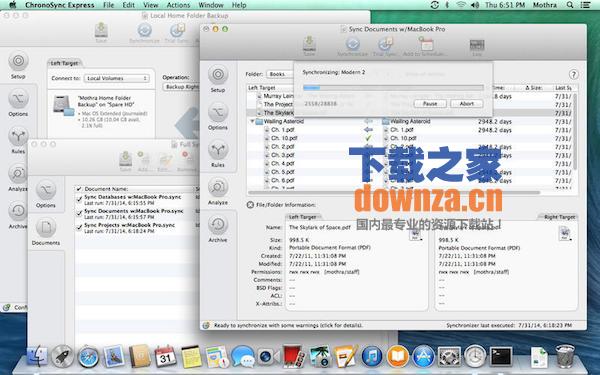Select Ch. 10.pdf in the left target list
The width and height of the screenshot is (600, 375).
tap(284, 138)
